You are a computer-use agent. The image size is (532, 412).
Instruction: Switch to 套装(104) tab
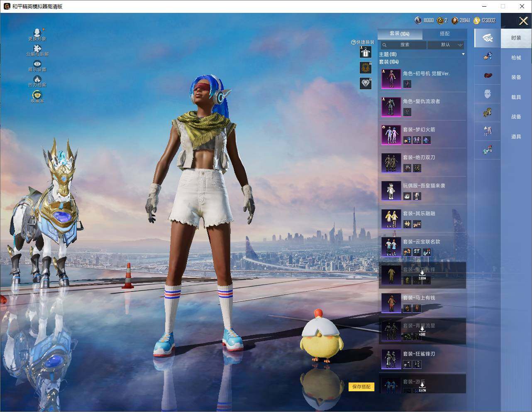pyautogui.click(x=400, y=34)
